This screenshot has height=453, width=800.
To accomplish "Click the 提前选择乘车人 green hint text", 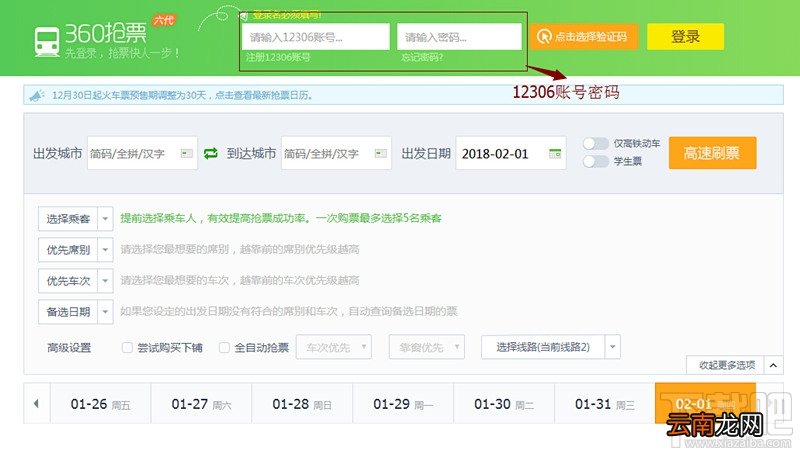I will (281, 218).
